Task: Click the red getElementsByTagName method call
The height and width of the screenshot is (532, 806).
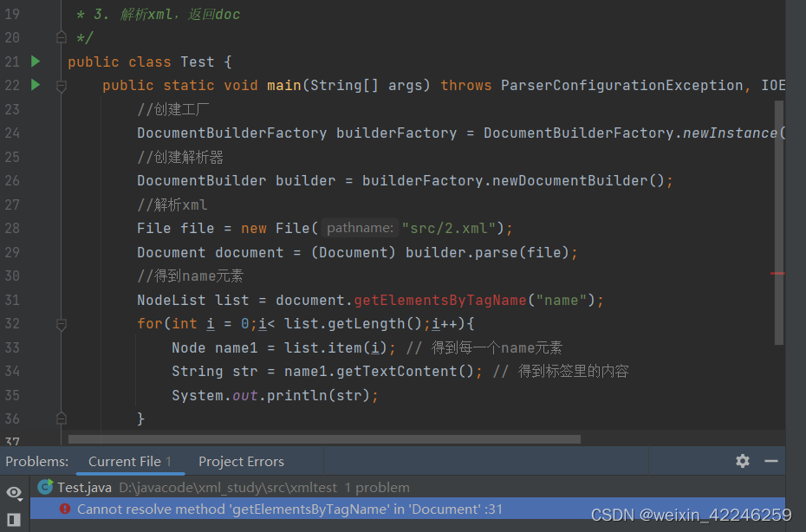Action: click(x=440, y=300)
